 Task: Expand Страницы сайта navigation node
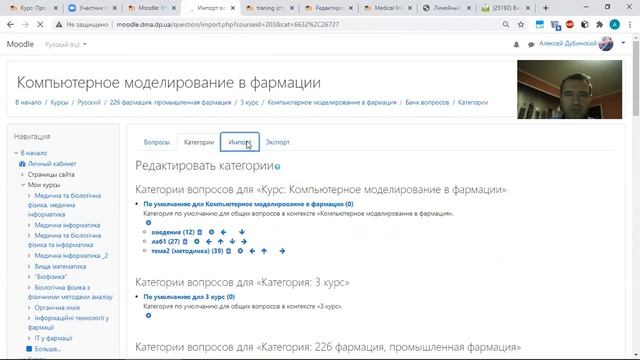click(22, 174)
